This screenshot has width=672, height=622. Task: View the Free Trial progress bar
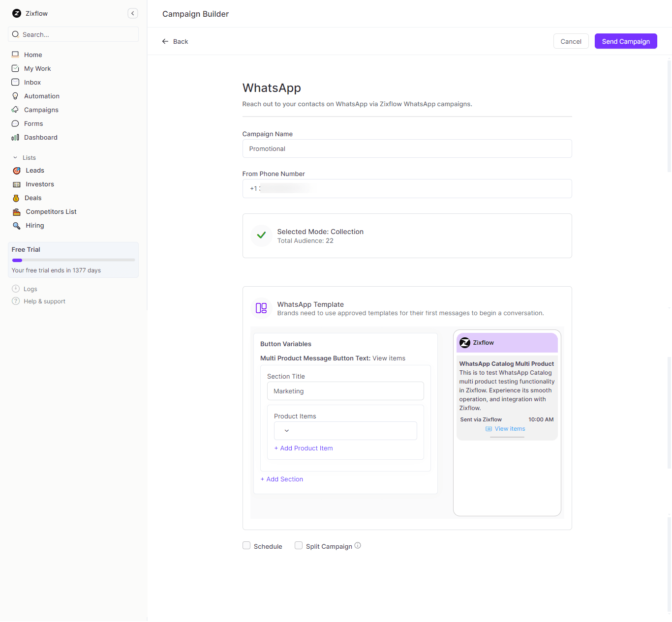pyautogui.click(x=73, y=260)
